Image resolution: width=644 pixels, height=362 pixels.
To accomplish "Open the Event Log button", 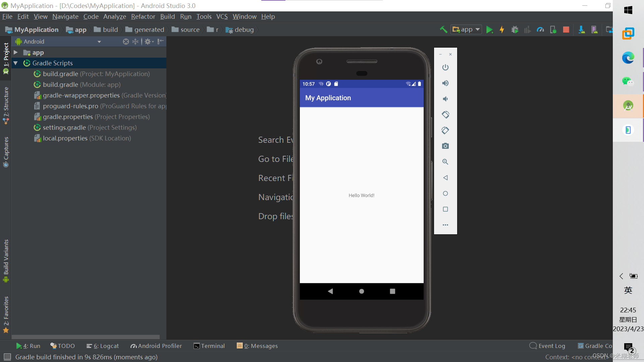I will (x=547, y=346).
